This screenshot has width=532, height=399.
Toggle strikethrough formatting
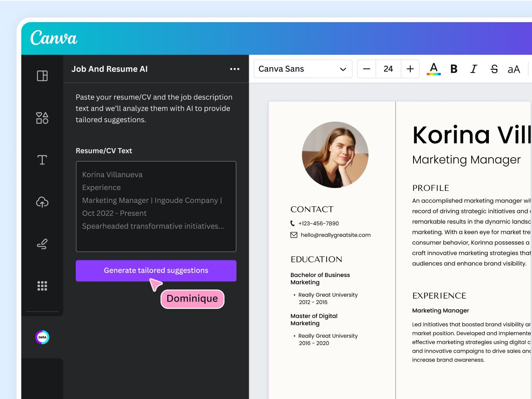[494, 69]
